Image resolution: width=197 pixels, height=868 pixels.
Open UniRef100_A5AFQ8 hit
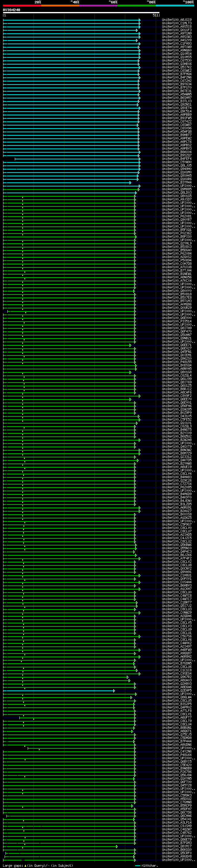(x=177, y=132)
